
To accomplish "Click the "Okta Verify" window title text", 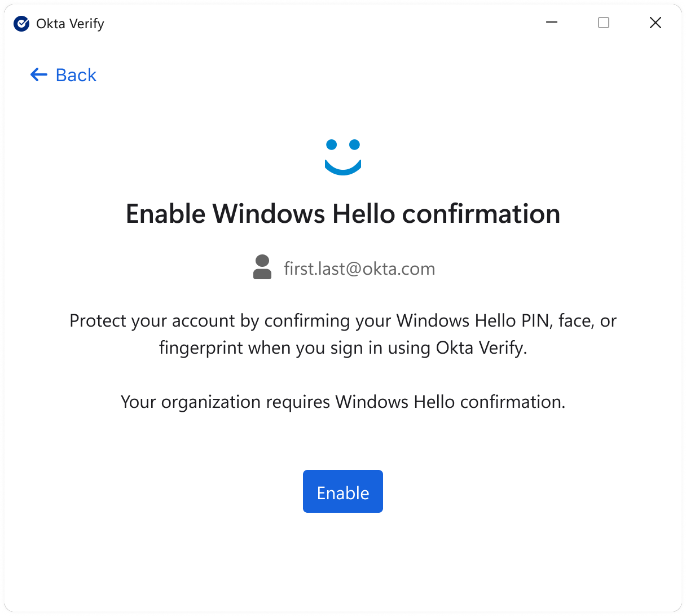I will click(x=70, y=24).
